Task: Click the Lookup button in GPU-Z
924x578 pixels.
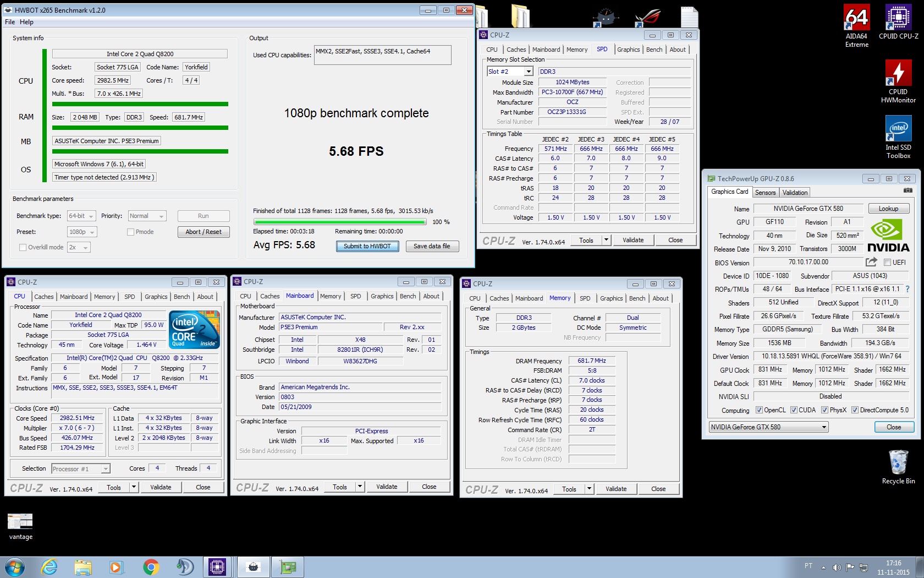Action: pos(888,209)
